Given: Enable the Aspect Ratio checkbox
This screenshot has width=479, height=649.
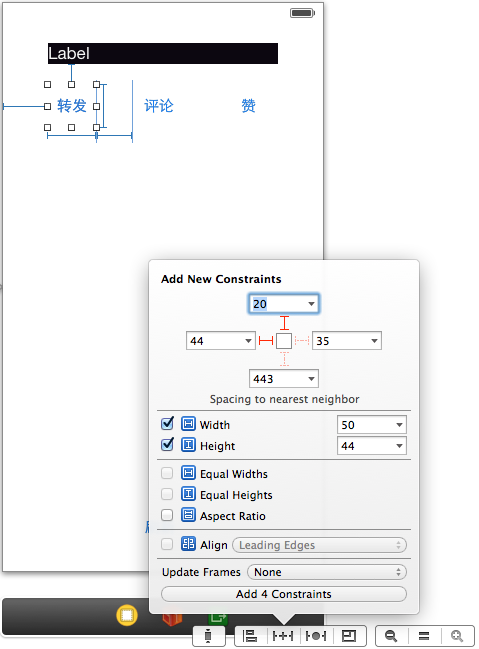Looking at the screenshot, I should [167, 515].
